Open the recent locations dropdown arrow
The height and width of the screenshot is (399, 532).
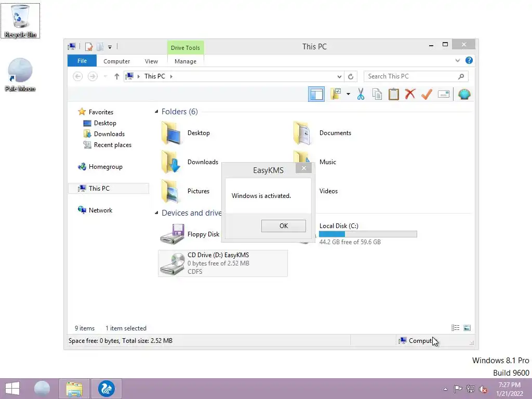click(105, 77)
